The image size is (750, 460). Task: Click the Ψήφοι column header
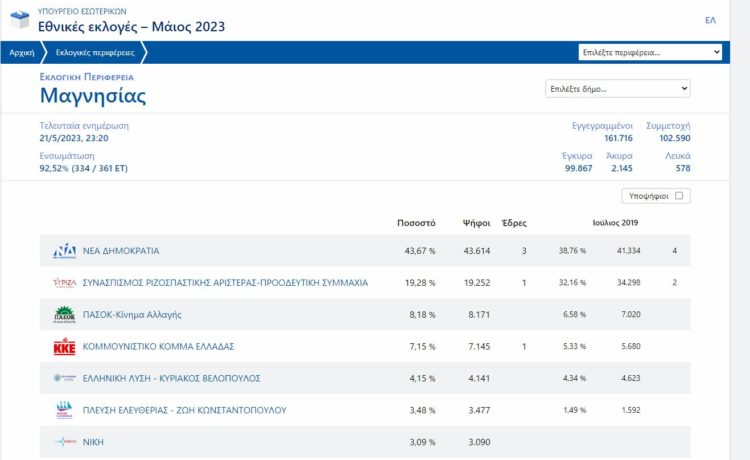pos(476,223)
